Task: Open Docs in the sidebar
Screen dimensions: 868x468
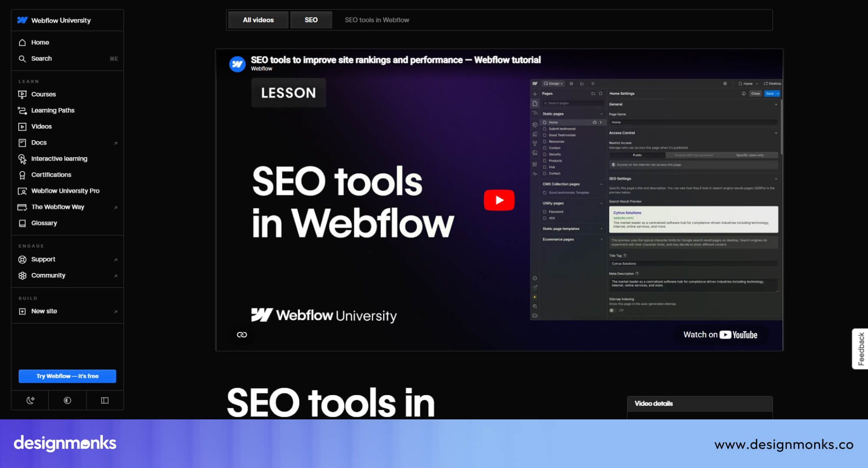Action: point(67,142)
